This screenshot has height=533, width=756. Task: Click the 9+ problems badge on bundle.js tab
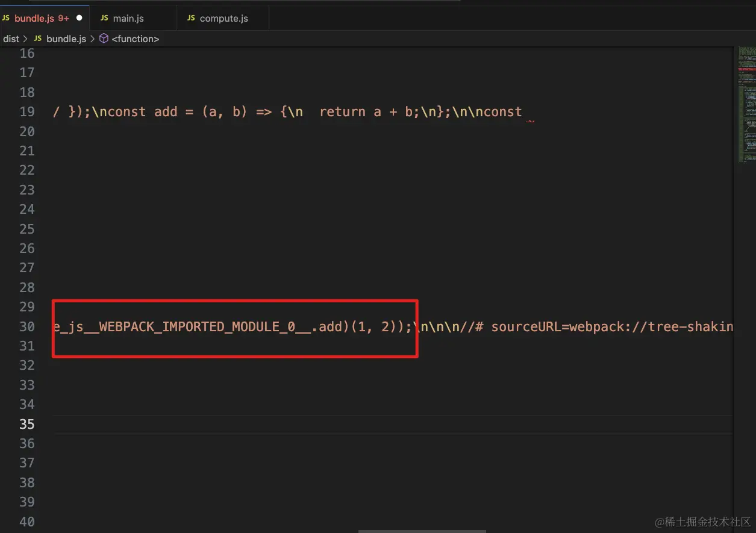tap(64, 18)
